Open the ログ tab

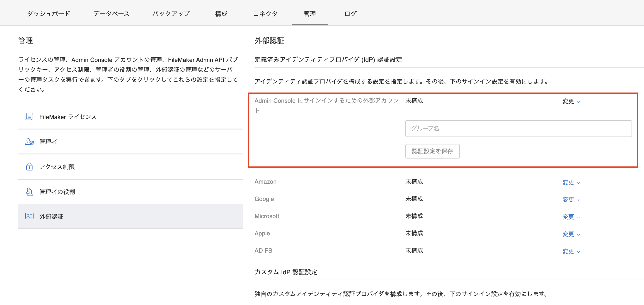click(x=350, y=14)
